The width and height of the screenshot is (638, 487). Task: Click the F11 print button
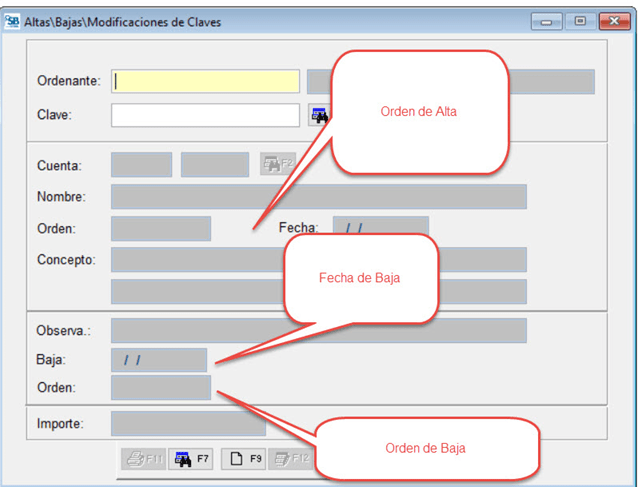[144, 459]
